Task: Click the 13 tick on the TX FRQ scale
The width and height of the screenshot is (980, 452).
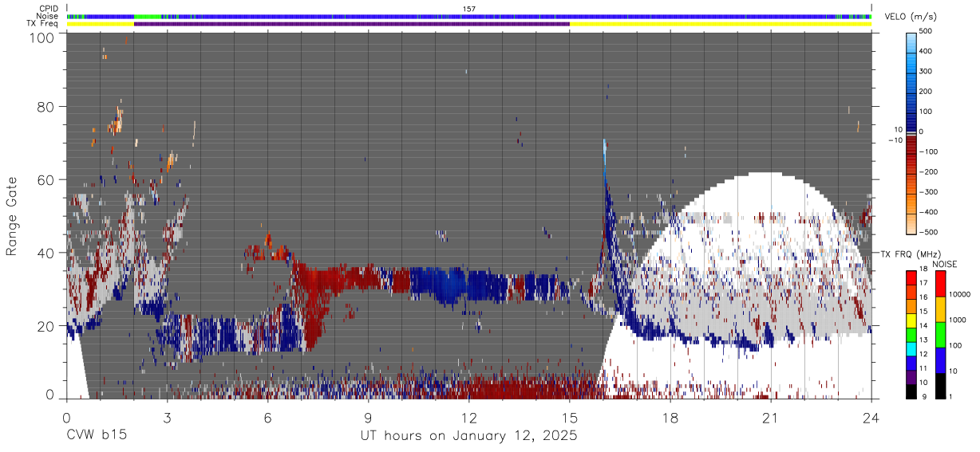Action: pyautogui.click(x=925, y=340)
